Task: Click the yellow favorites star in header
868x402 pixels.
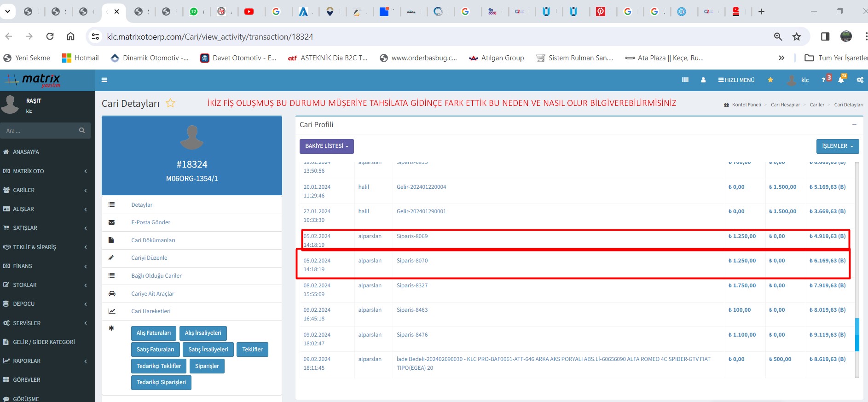Action: coord(770,80)
